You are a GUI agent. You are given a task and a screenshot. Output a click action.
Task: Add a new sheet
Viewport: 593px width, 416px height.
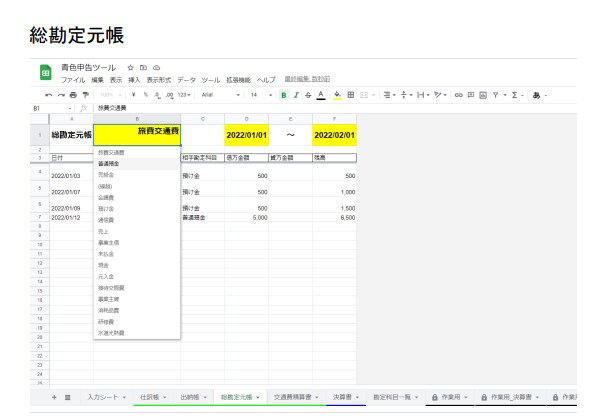[54, 397]
